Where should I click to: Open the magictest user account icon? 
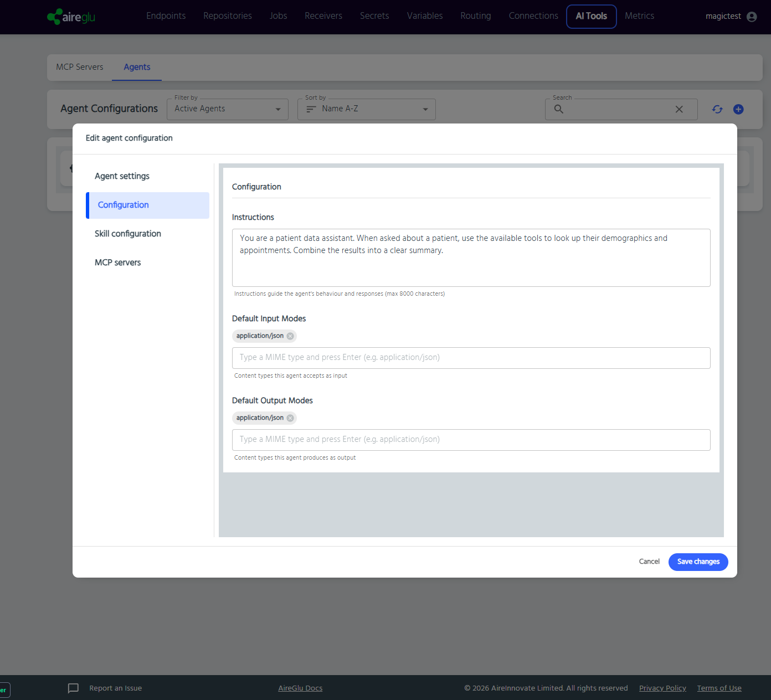[752, 17]
